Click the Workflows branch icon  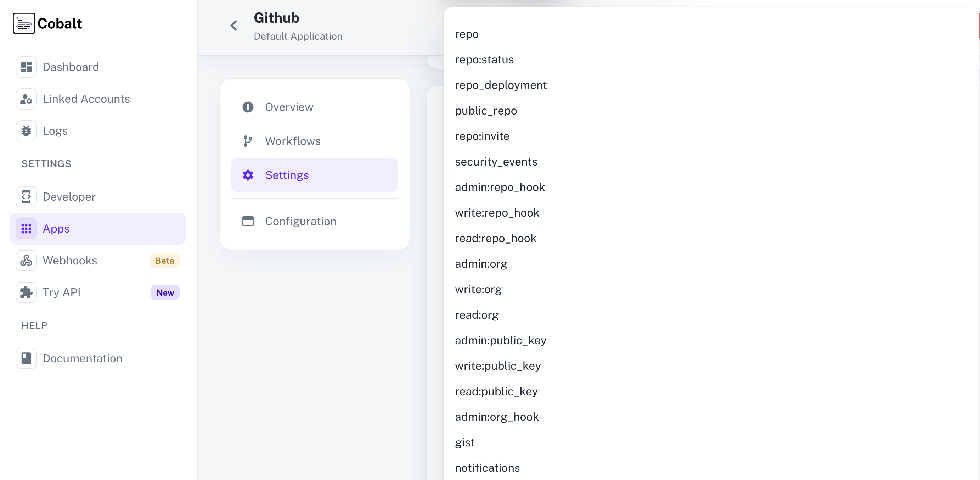(248, 141)
